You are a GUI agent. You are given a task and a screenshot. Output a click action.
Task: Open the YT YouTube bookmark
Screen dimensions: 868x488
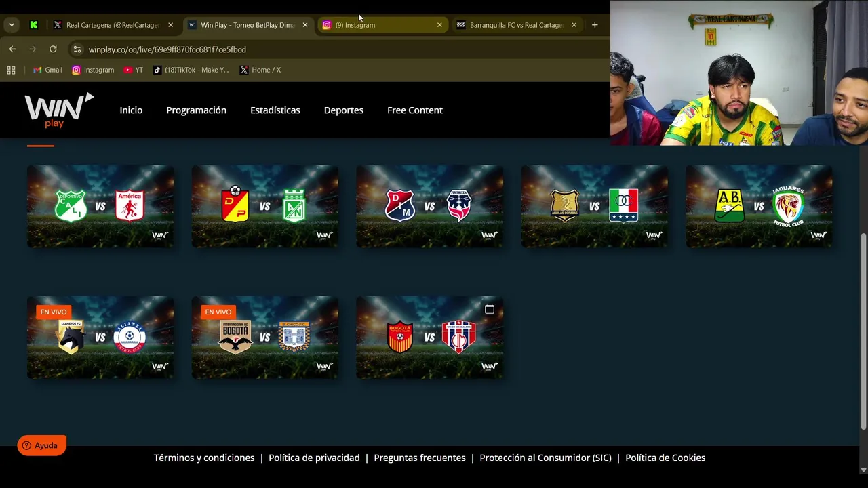[134, 70]
